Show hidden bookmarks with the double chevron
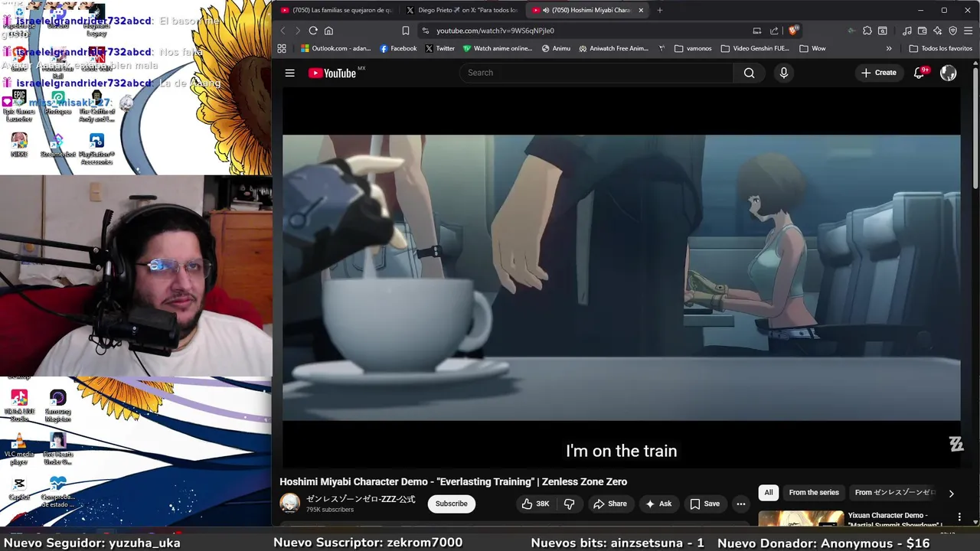The width and height of the screenshot is (980, 551). click(889, 48)
